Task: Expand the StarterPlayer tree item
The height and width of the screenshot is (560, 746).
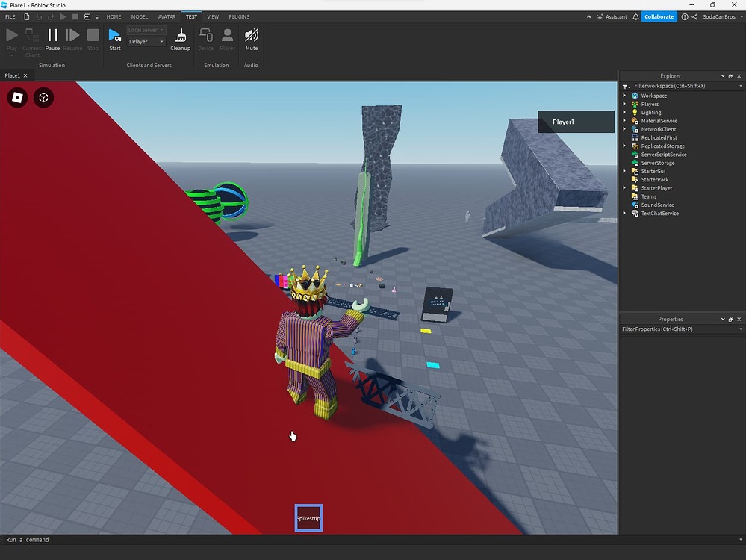Action: pos(624,187)
